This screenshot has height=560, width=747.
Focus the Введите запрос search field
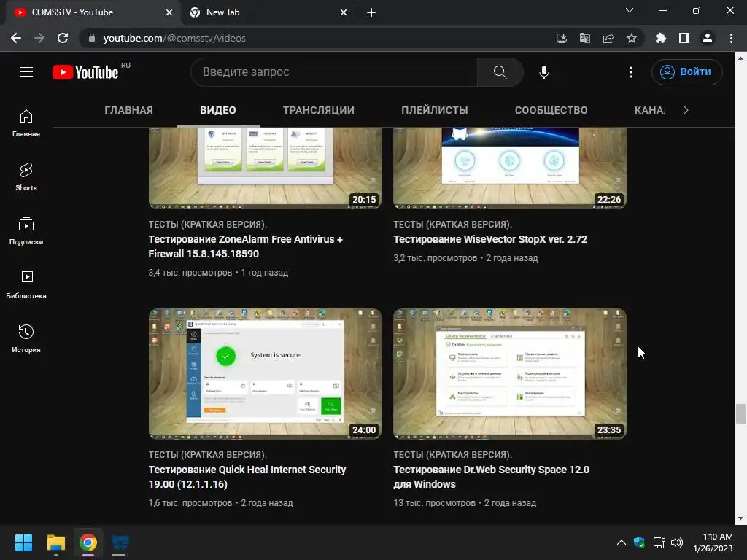(334, 72)
